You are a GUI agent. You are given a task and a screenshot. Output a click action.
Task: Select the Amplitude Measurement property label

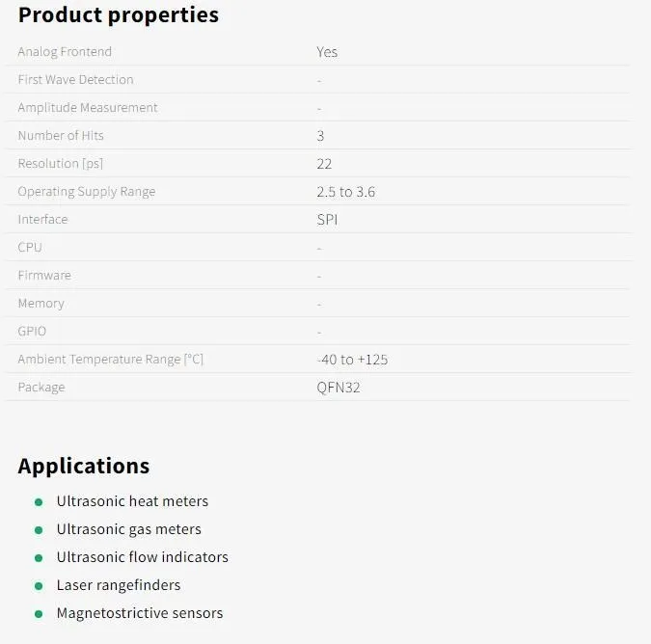88,108
